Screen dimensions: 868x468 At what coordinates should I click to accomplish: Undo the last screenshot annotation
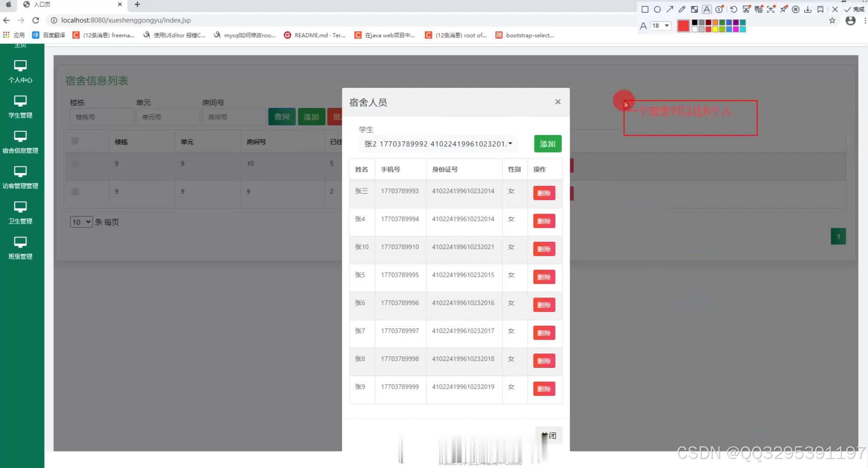[733, 9]
